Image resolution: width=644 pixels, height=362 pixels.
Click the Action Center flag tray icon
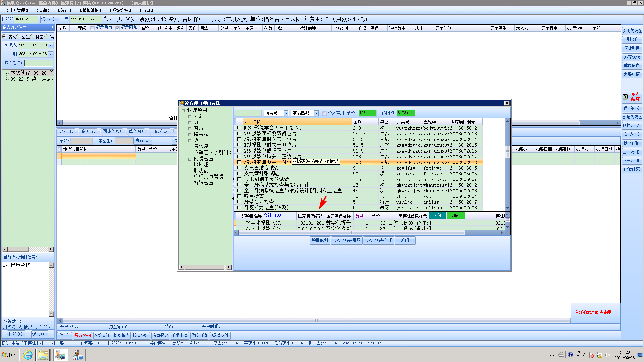click(591, 355)
